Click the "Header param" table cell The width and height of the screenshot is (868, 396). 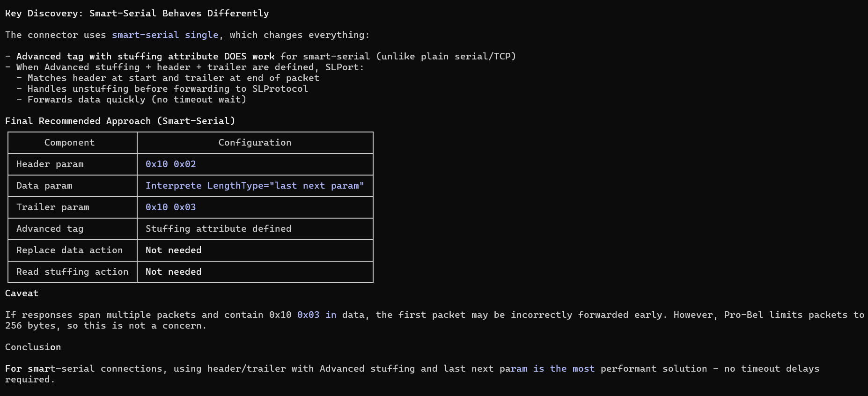pos(50,164)
